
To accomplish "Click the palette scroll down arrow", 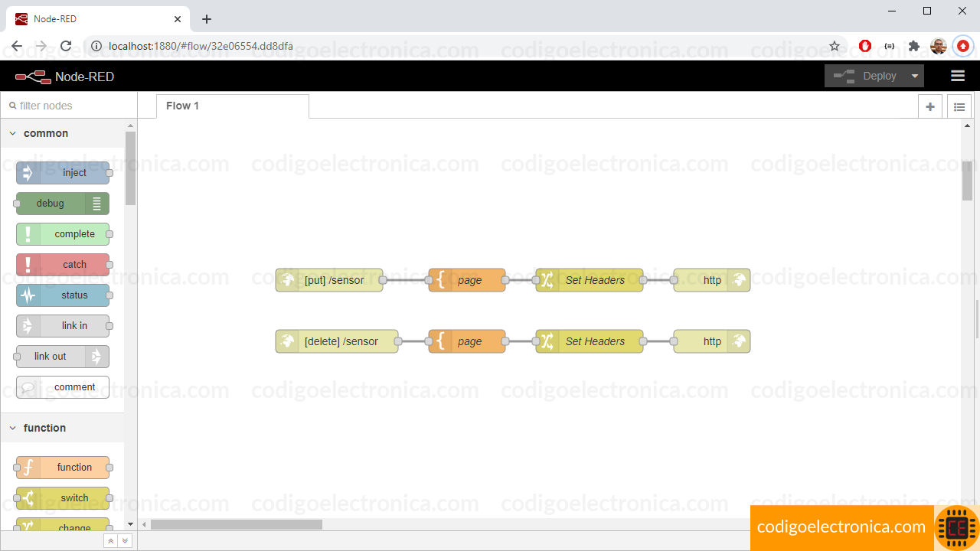I will click(x=130, y=524).
